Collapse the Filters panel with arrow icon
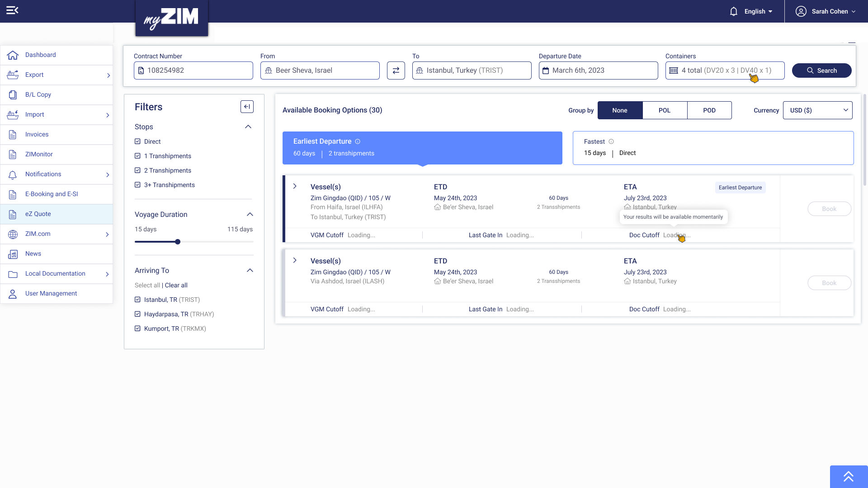The image size is (868, 488). tap(247, 107)
